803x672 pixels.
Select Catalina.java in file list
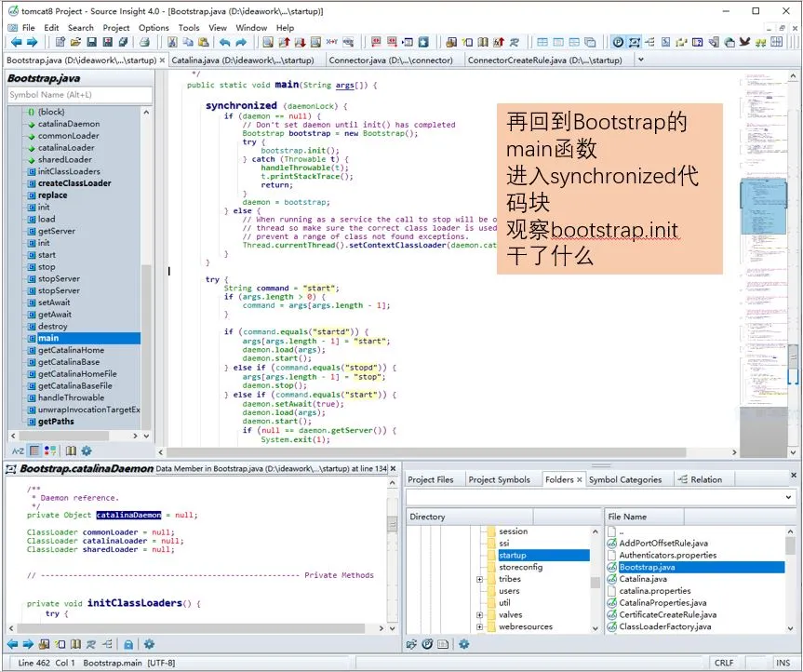point(643,579)
